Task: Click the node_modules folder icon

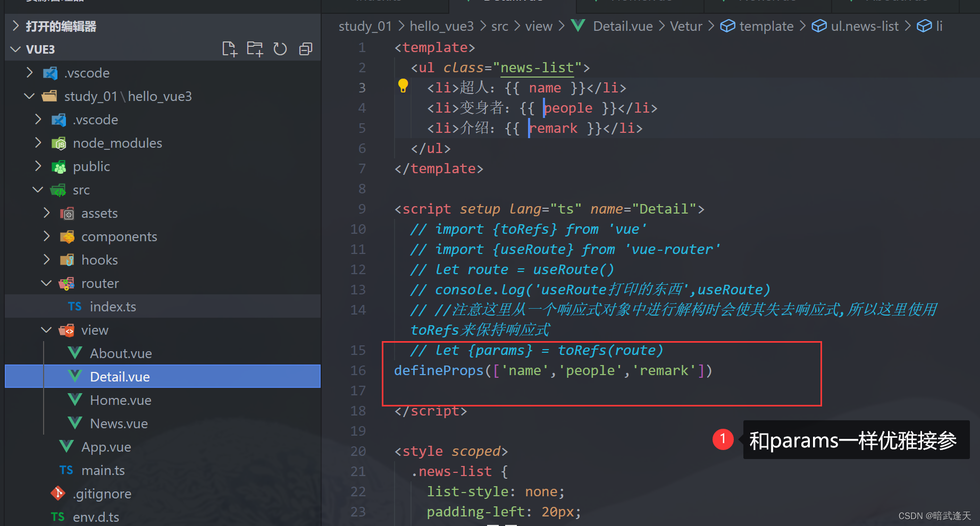Action: pos(58,143)
